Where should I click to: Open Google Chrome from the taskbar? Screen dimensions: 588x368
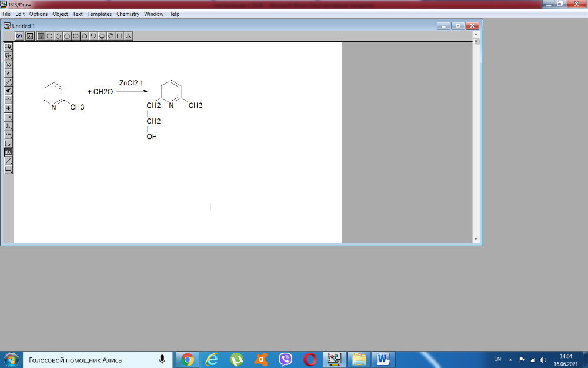188,359
